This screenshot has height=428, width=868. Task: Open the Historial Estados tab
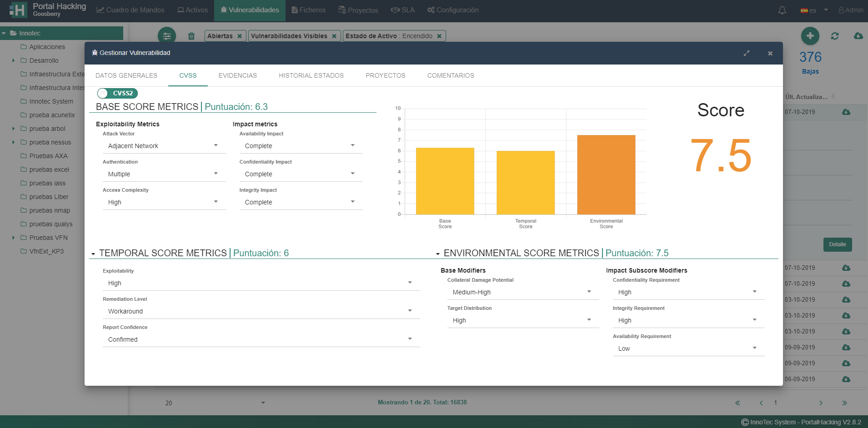(x=311, y=75)
